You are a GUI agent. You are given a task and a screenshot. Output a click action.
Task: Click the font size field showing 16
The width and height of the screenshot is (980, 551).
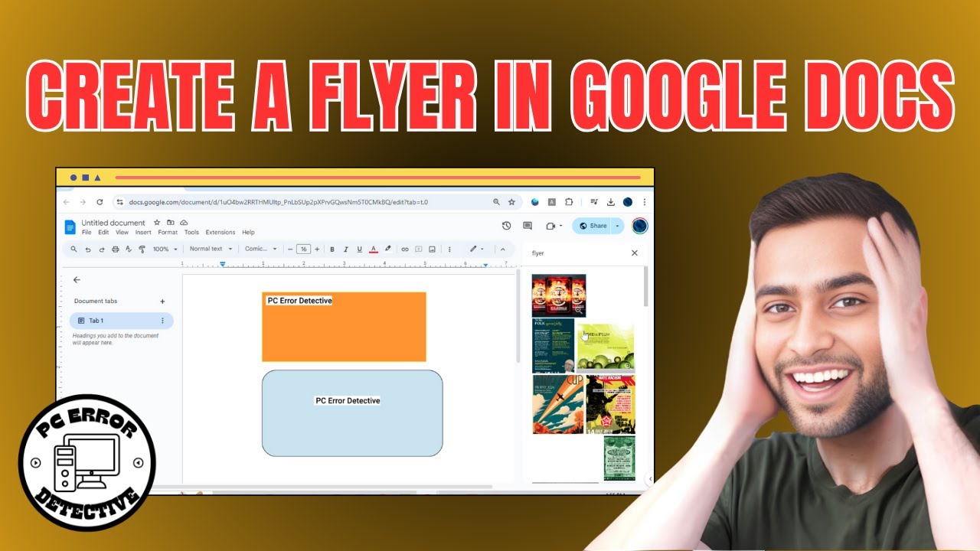tap(303, 249)
